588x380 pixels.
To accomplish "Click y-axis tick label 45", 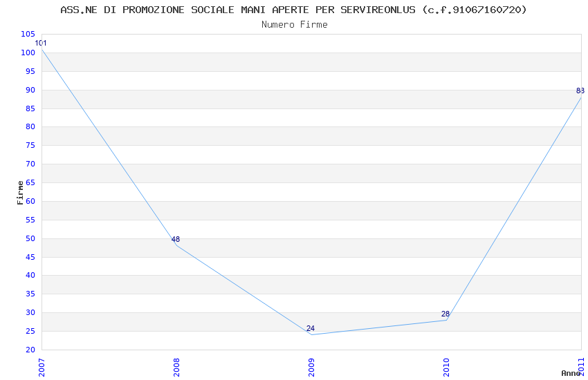I will (30, 257).
